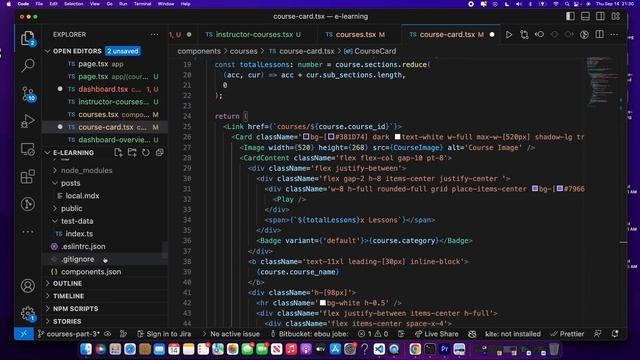Toggle primary sidebar layout icon in title bar
The image size is (640, 360).
pos(570,16)
